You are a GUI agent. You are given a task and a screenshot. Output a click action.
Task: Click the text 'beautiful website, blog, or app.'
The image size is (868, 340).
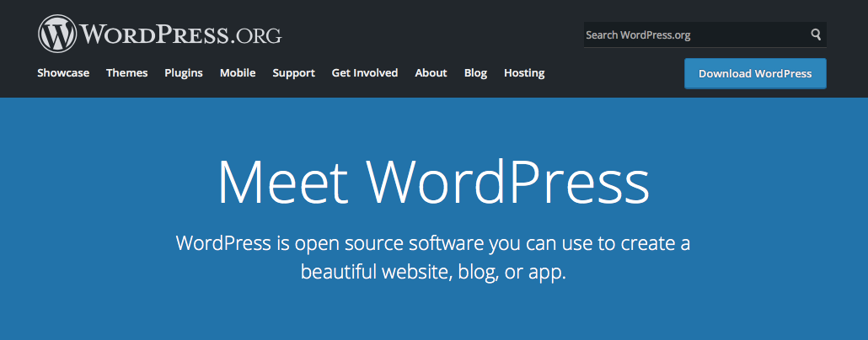point(433,272)
